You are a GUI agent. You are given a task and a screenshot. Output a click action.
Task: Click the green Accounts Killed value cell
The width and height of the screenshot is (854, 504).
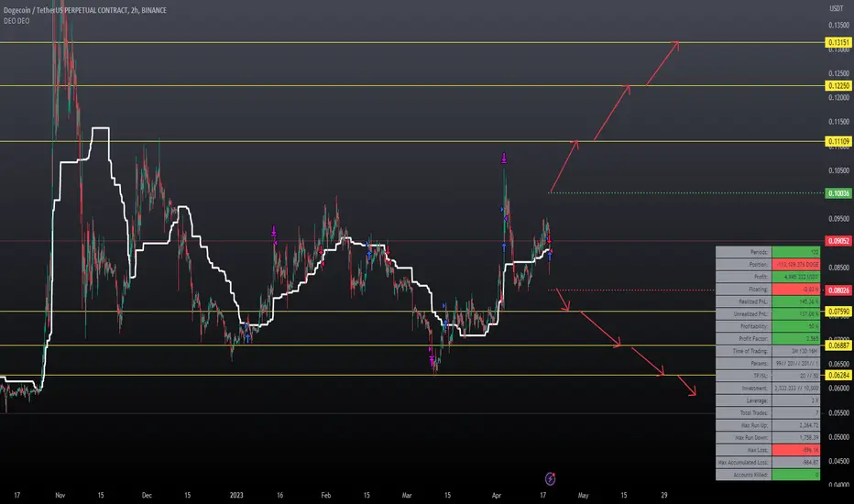(x=795, y=475)
